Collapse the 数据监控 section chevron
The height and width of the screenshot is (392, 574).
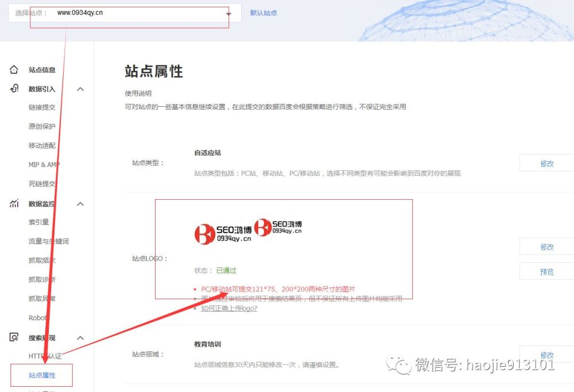80,204
